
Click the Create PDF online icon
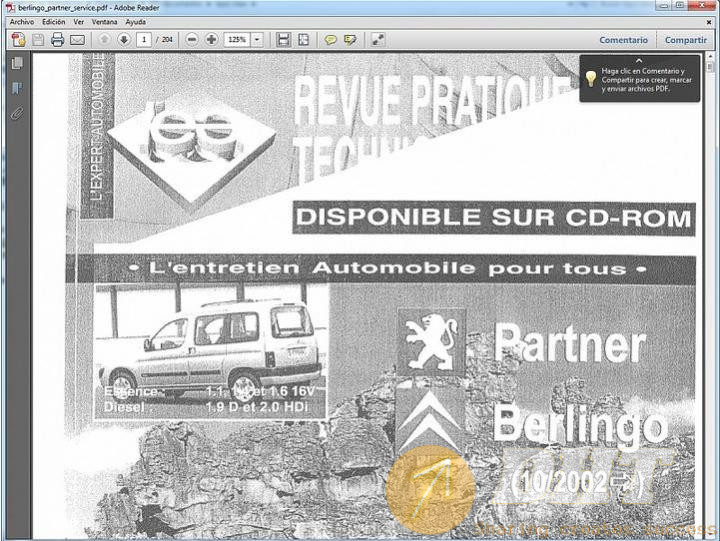(x=19, y=40)
